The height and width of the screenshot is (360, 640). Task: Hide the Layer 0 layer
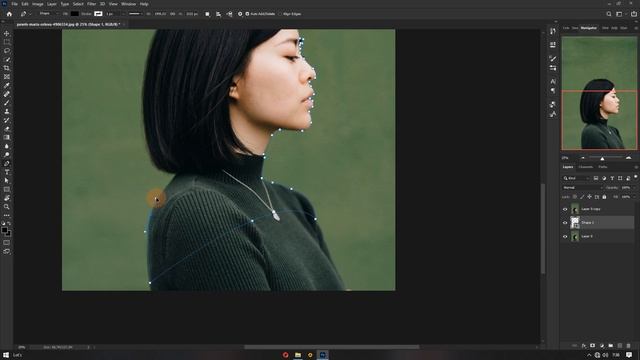(x=565, y=236)
